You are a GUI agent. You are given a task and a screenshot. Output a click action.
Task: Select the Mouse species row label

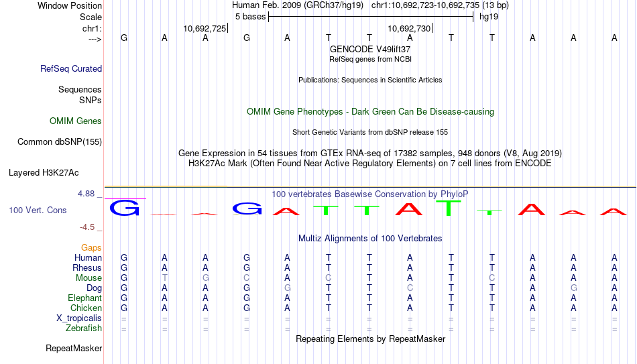(x=89, y=278)
